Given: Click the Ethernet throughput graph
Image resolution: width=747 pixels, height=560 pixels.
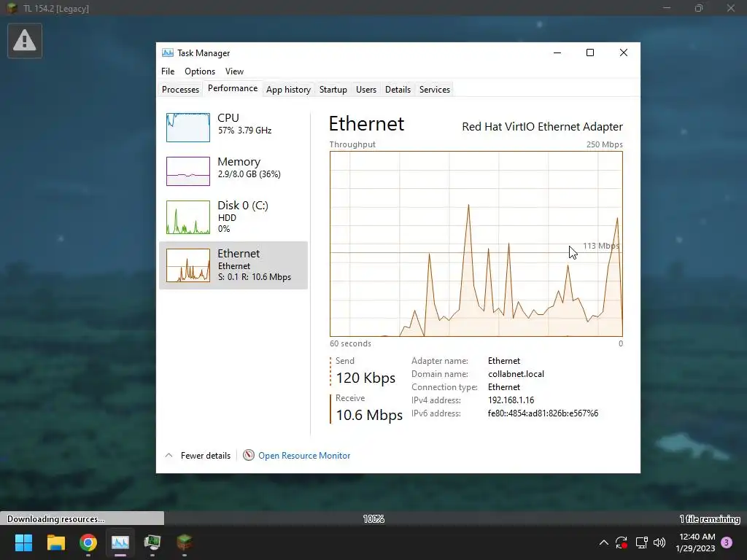Looking at the screenshot, I should click(476, 244).
